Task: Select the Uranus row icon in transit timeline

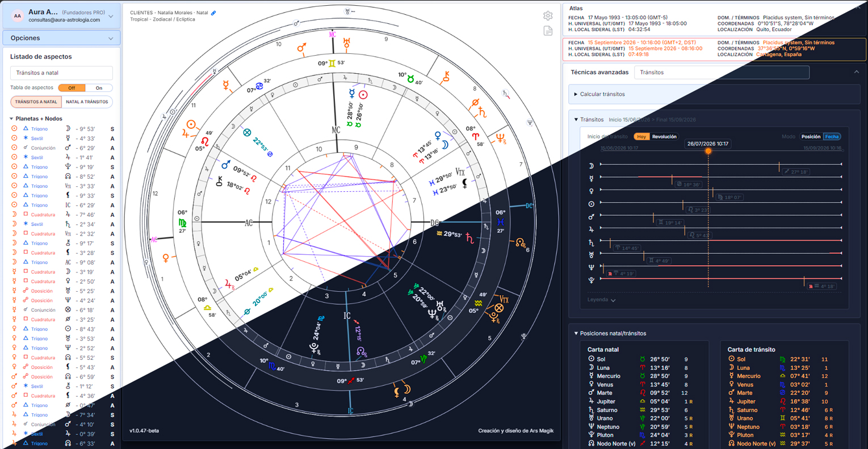Action: click(591, 255)
